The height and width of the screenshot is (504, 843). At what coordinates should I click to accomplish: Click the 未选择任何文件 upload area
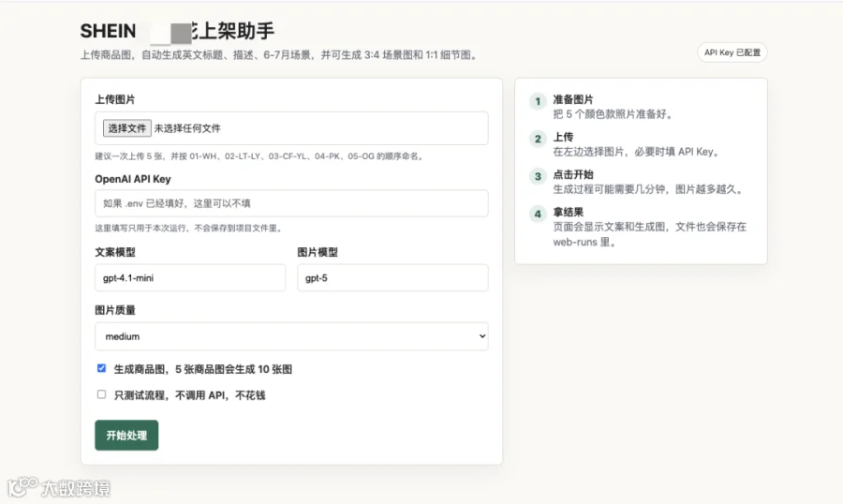pyautogui.click(x=187, y=128)
